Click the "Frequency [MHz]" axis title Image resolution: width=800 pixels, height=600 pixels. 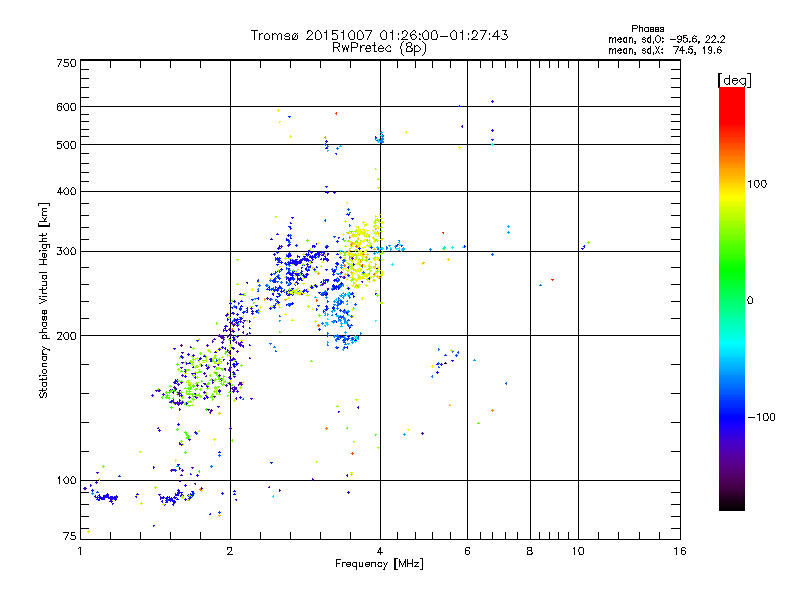pyautogui.click(x=379, y=564)
